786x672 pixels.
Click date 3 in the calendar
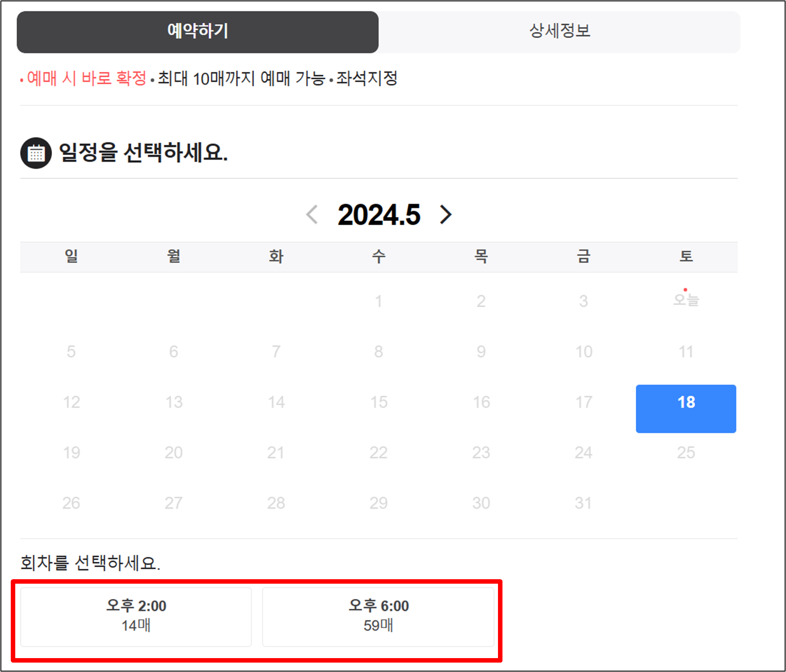[583, 301]
